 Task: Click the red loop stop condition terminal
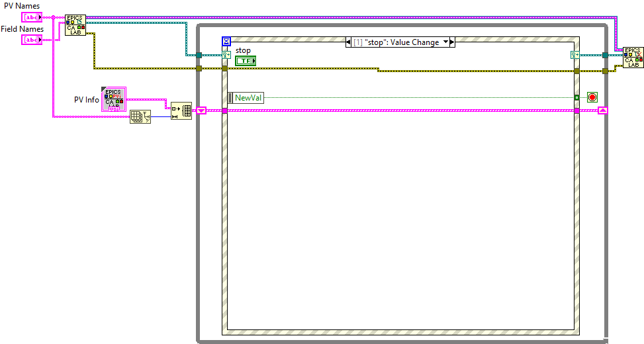[x=592, y=97]
